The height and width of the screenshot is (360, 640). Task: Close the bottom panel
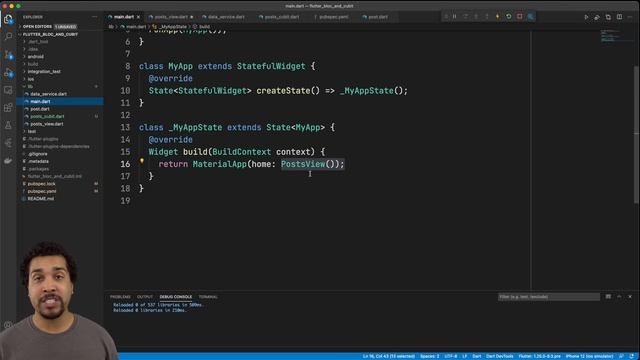point(630,297)
